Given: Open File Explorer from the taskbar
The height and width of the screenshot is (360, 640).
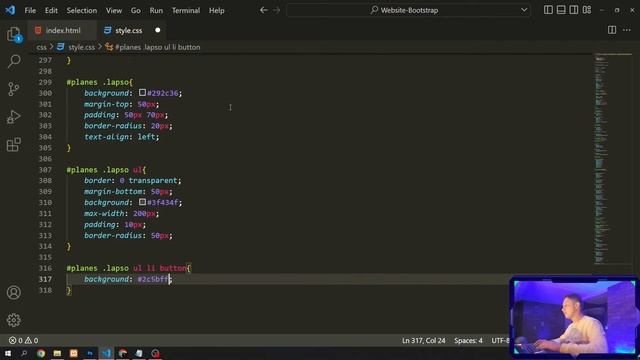Looking at the screenshot, I should (57, 353).
